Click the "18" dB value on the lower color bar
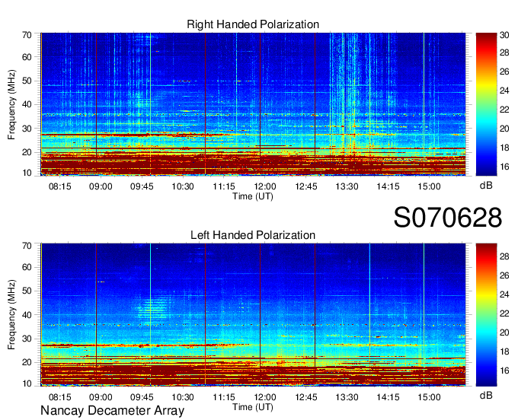The width and height of the screenshot is (518, 420). point(504,352)
